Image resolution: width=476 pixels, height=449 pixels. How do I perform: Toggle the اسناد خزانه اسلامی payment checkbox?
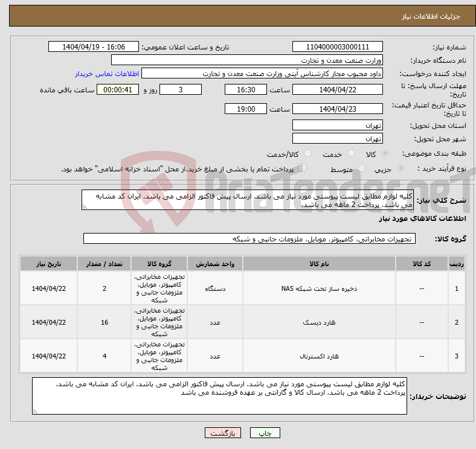303,167
